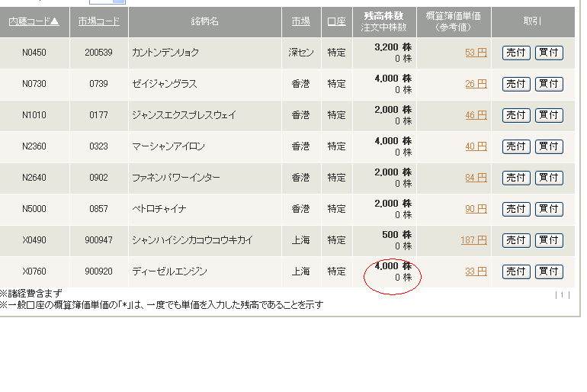Click stock name カントンデンリョク
The width and height of the screenshot is (587, 392).
tap(165, 53)
